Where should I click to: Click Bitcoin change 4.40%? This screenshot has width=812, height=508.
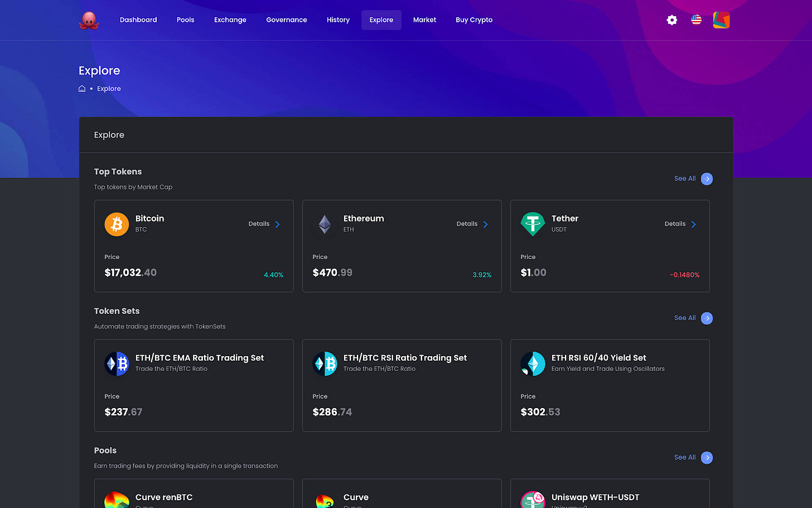[273, 275]
